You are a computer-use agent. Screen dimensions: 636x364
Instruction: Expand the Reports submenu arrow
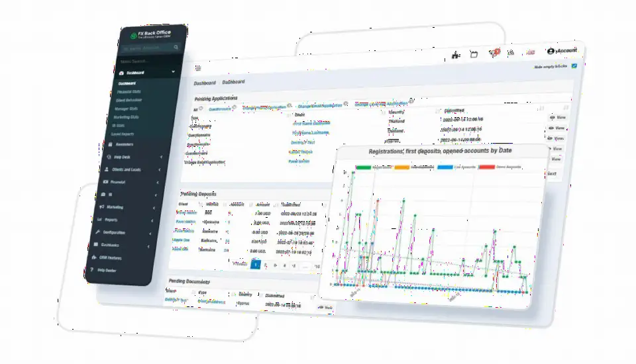[152, 220]
